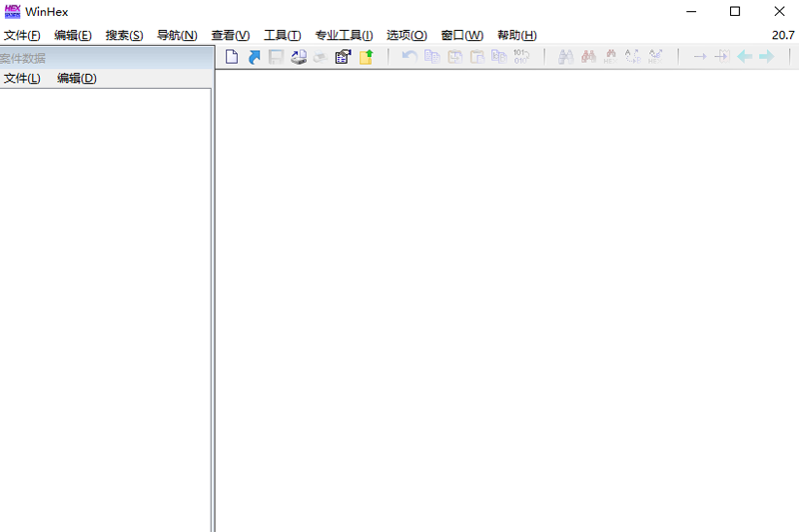Click the teal Forward arrow icon
Image resolution: width=799 pixels, height=532 pixels.
click(766, 57)
